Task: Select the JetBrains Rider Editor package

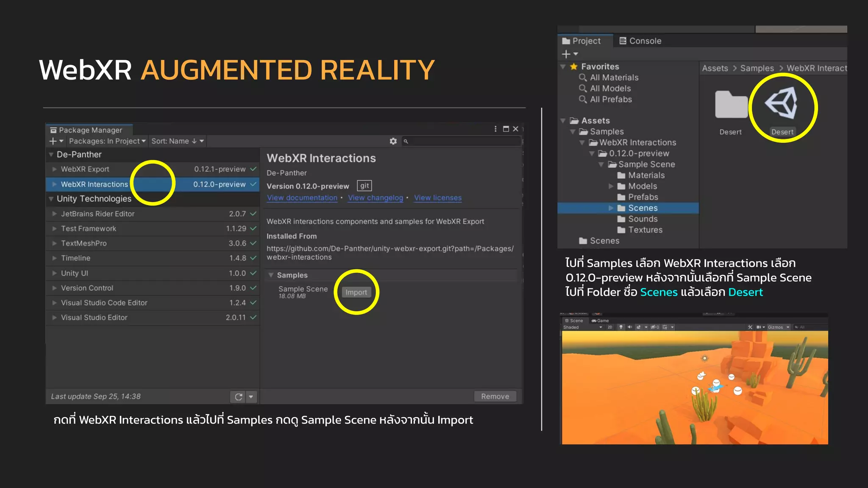Action: tap(153, 214)
